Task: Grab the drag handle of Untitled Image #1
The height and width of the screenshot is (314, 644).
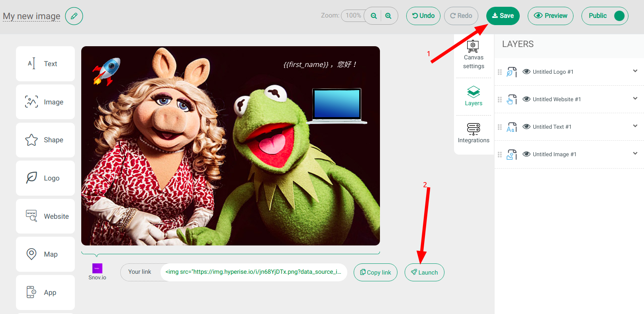Action: pos(500,155)
